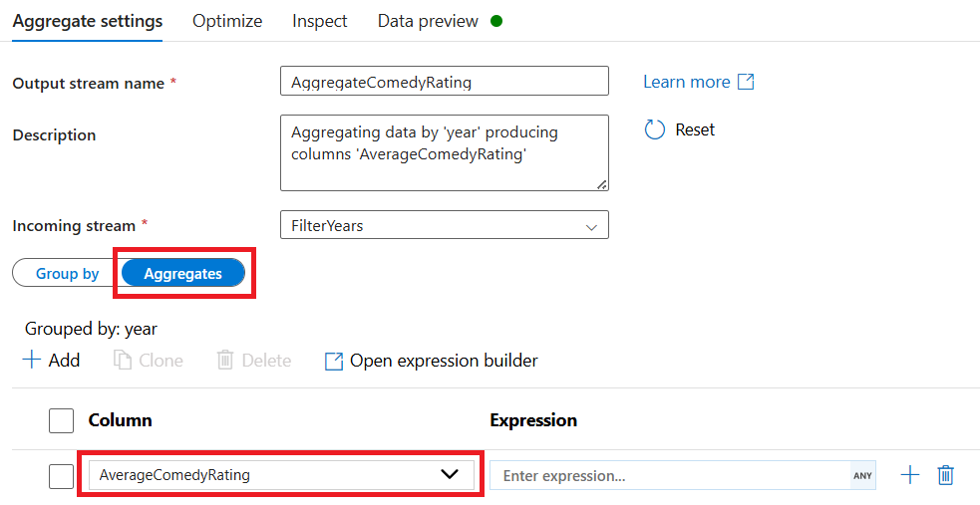
Task: Click the Delete trash icon in toolbar
Action: (x=225, y=360)
